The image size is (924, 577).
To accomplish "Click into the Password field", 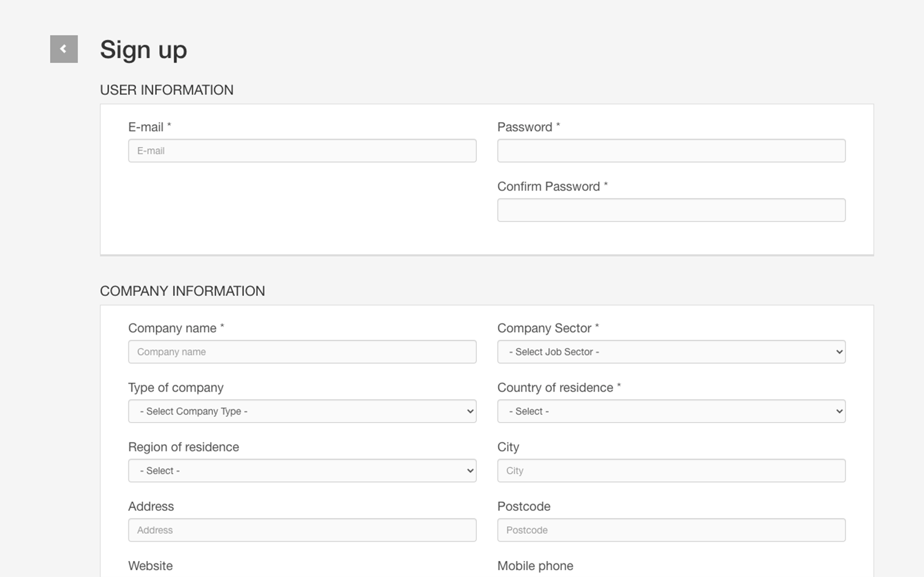I will coord(671,151).
